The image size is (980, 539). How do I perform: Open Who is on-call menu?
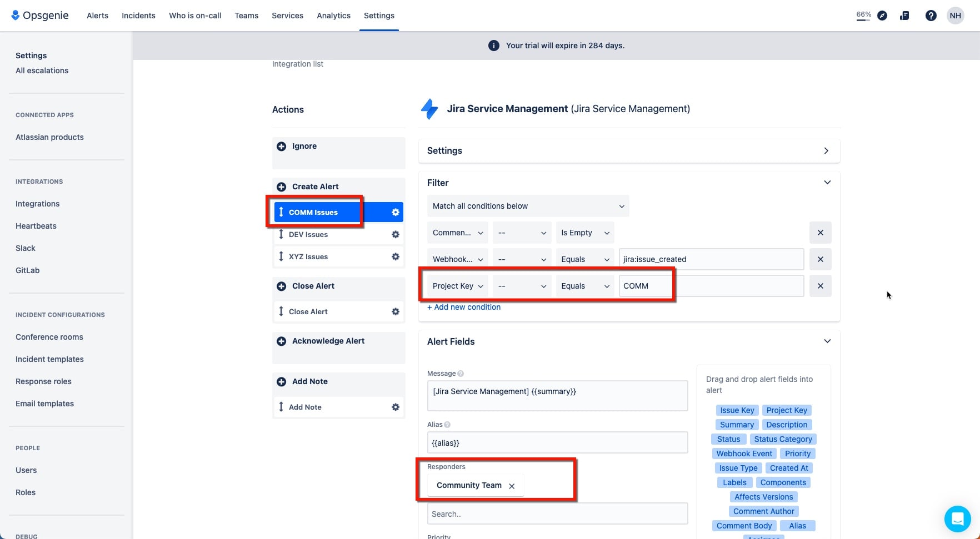(195, 16)
